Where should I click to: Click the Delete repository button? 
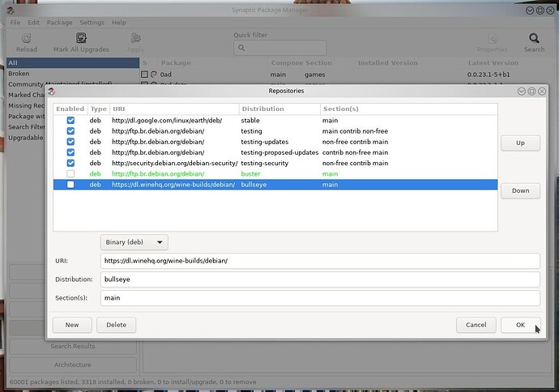[x=117, y=325]
